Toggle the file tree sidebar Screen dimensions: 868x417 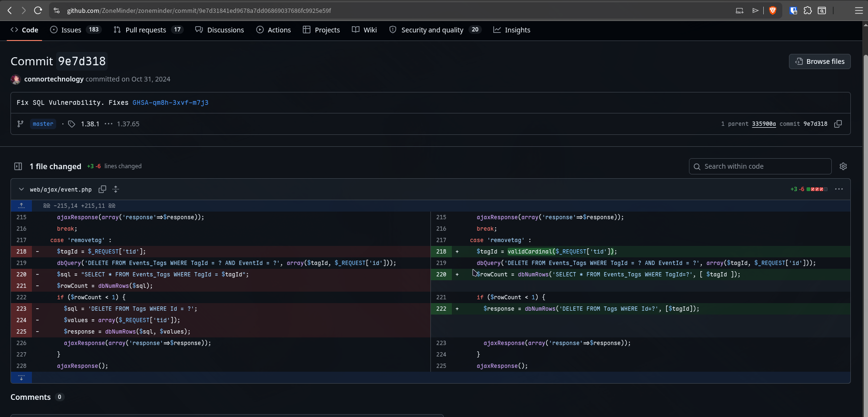(18, 166)
